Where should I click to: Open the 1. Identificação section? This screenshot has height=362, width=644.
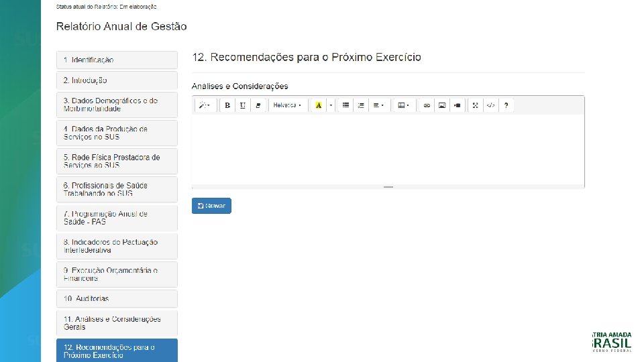click(x=117, y=60)
